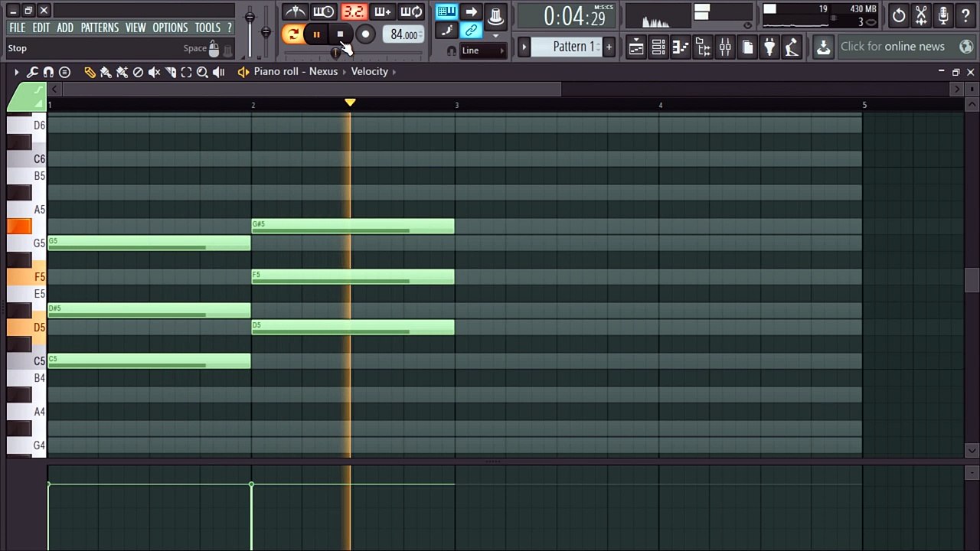Select the Playback speaker tool
Viewport: 980px width, 551px height.
click(x=219, y=72)
